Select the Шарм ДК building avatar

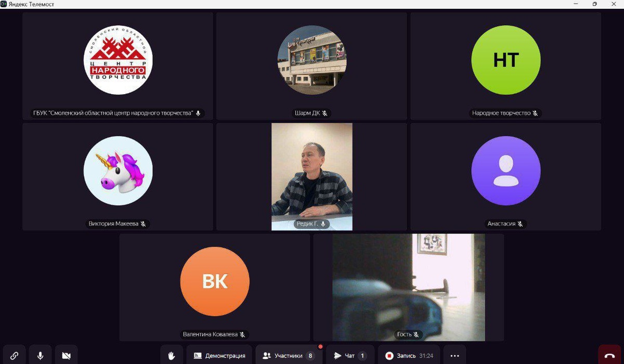pos(311,60)
